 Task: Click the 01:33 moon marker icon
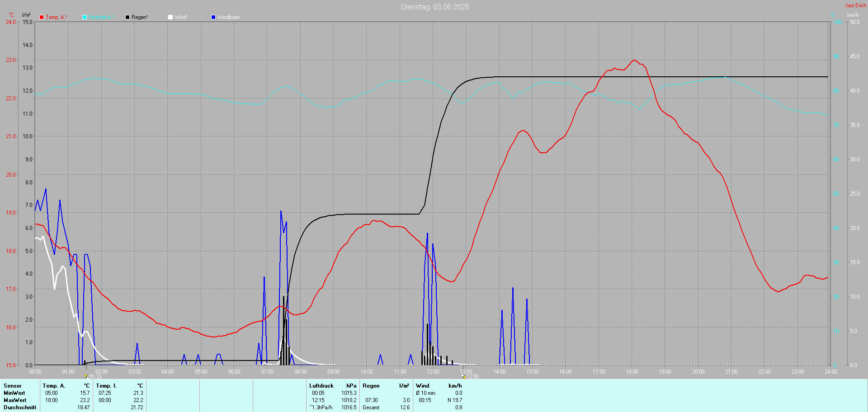86,376
